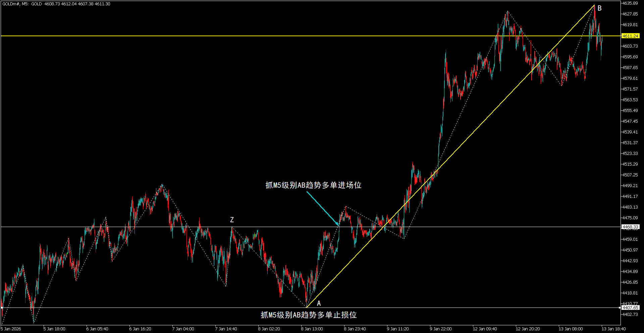This screenshot has width=644, height=333.
Task: Click the 8 Jan 13:00 time label
Action: [x=312, y=329]
